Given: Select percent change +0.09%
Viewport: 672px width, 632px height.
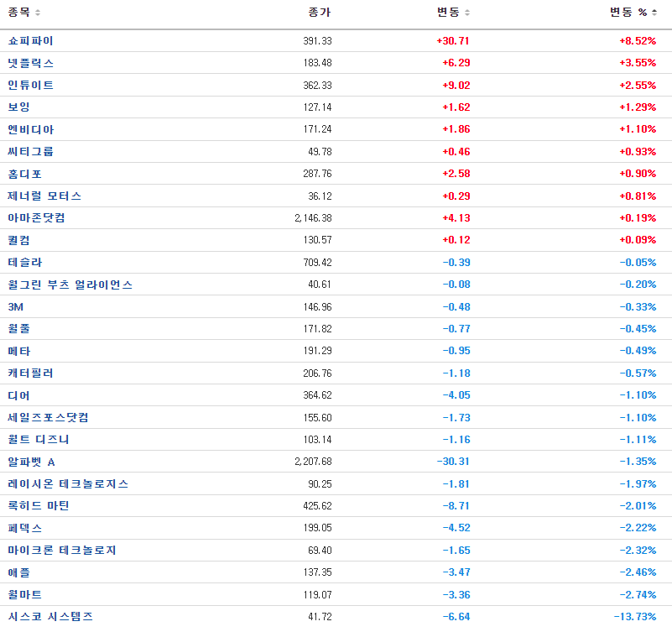Looking at the screenshot, I should pos(638,240).
